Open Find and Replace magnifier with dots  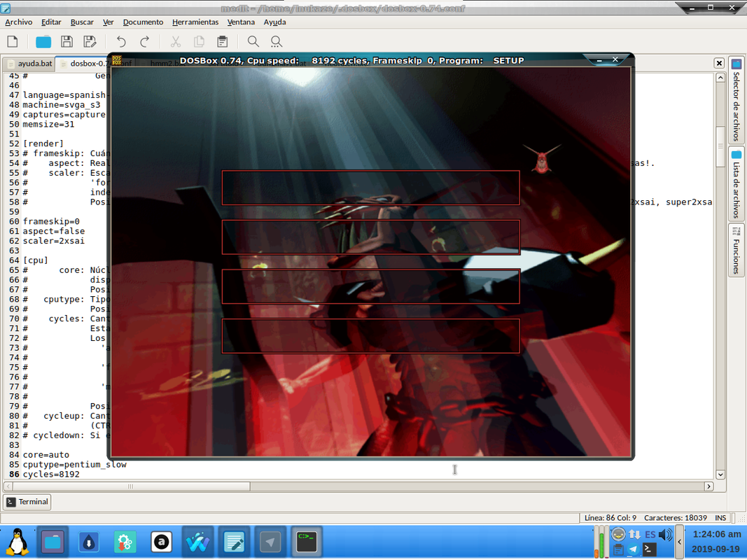[277, 42]
